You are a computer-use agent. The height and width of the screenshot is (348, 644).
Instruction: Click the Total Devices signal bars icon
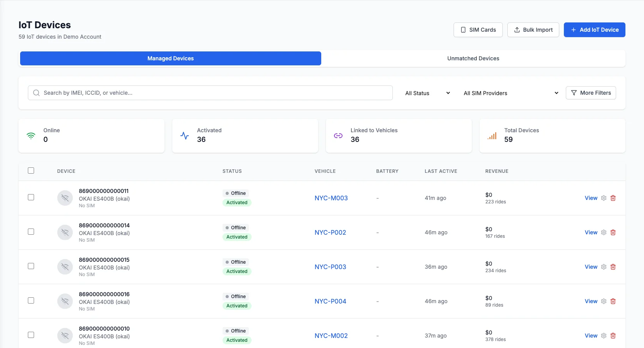click(x=492, y=136)
